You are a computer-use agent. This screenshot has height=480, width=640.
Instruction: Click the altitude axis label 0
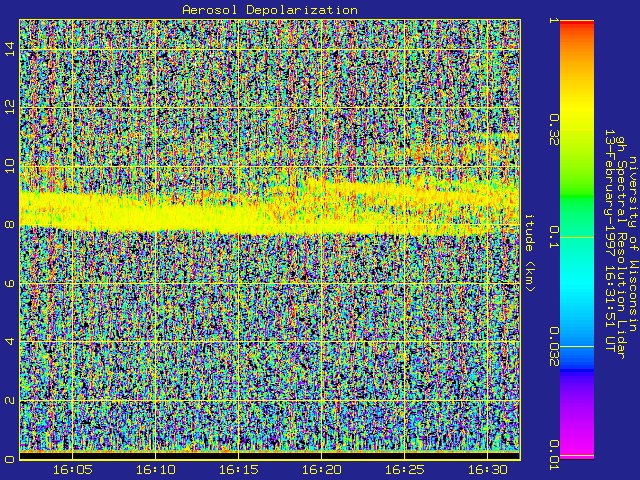point(9,459)
